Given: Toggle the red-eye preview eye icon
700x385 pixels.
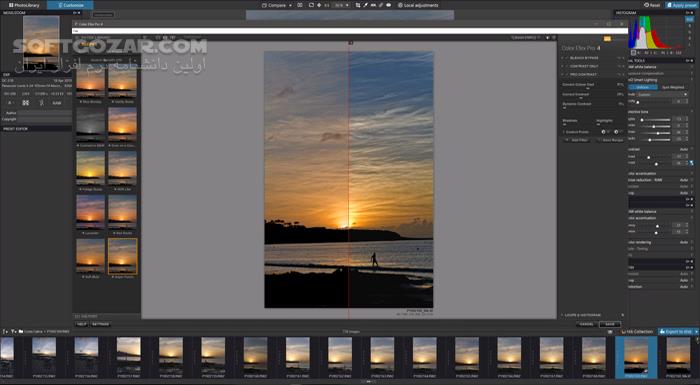Looking at the screenshot, I should [x=388, y=5].
